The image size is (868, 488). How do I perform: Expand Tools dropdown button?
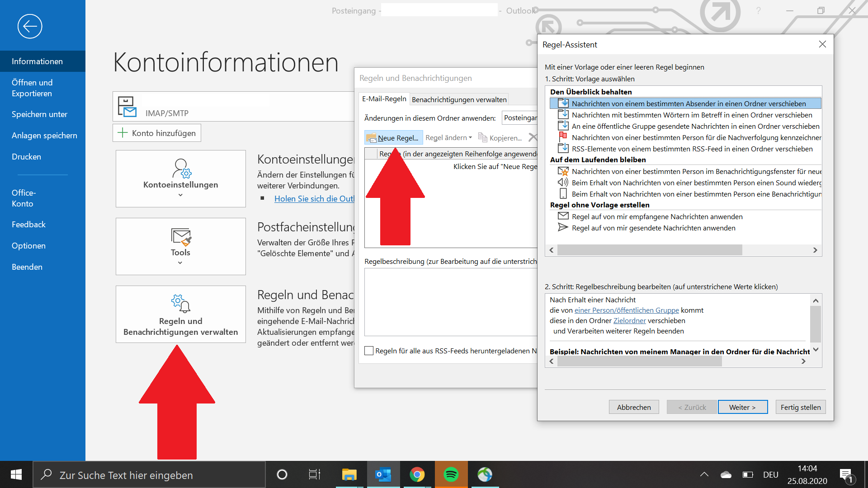tap(181, 247)
